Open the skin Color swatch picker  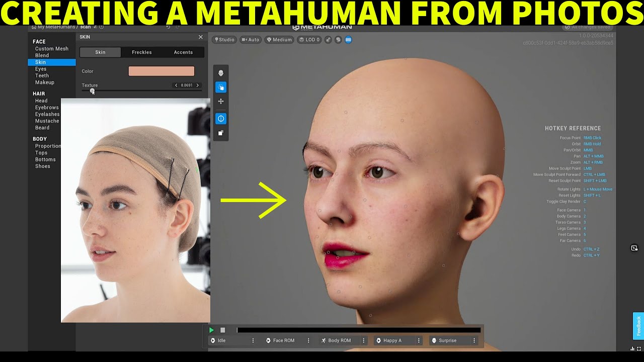tap(162, 71)
